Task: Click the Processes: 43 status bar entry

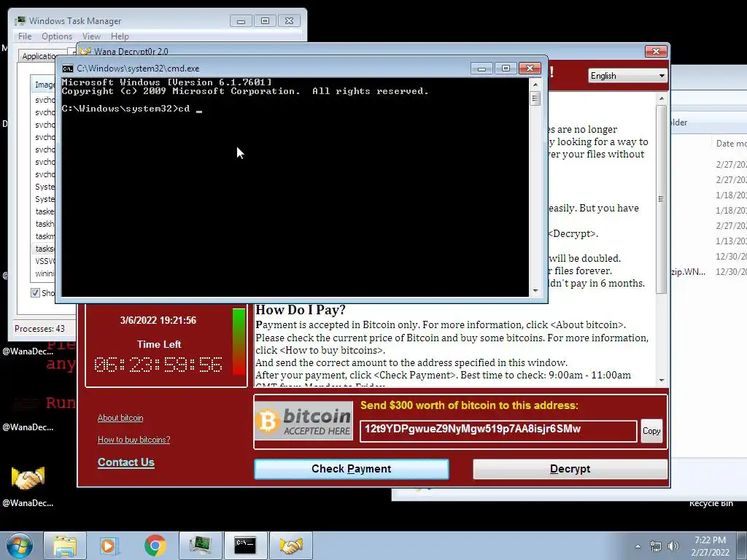Action: click(39, 329)
